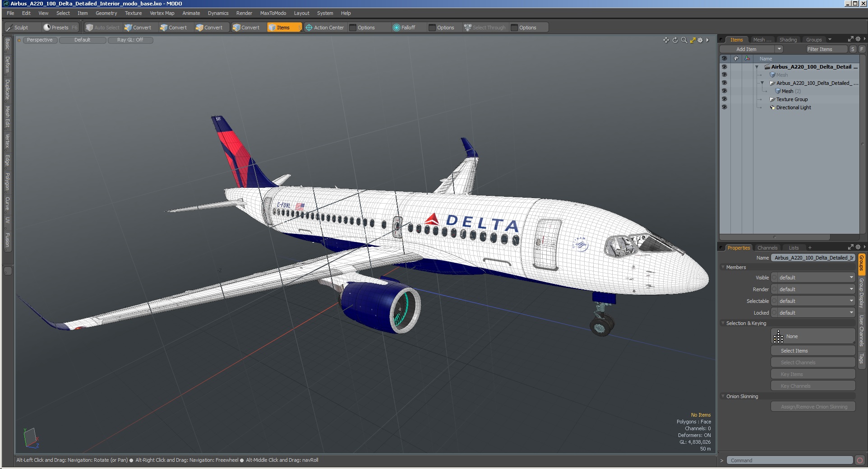Image resolution: width=868 pixels, height=469 pixels.
Task: Open the Add Item dropdown arrow
Action: (x=779, y=49)
